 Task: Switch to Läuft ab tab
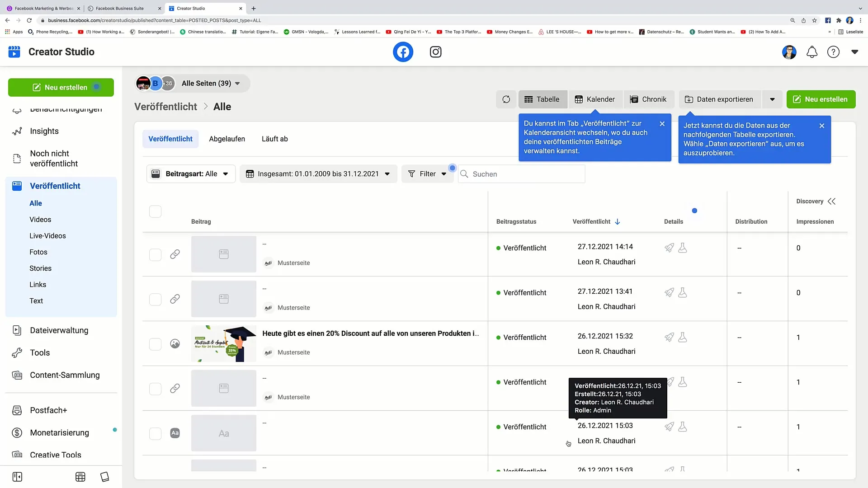(275, 139)
